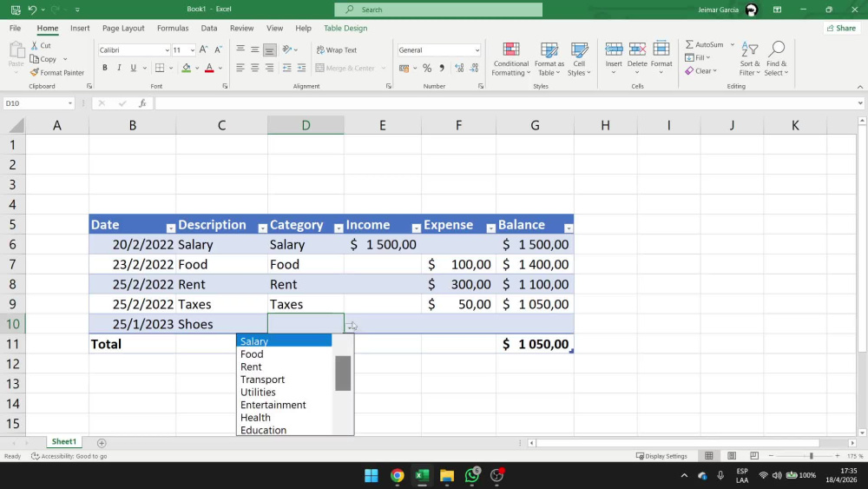The width and height of the screenshot is (868, 489).
Task: Apply Fill Color with paint bucket
Action: (187, 68)
